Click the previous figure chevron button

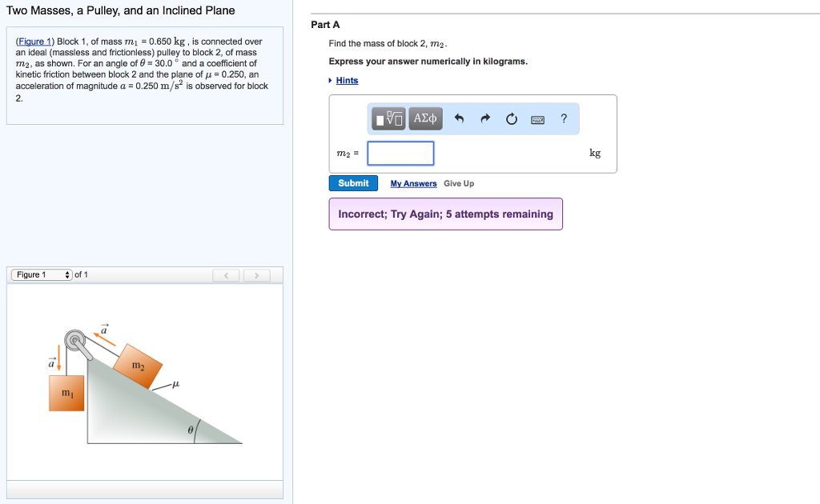[226, 274]
